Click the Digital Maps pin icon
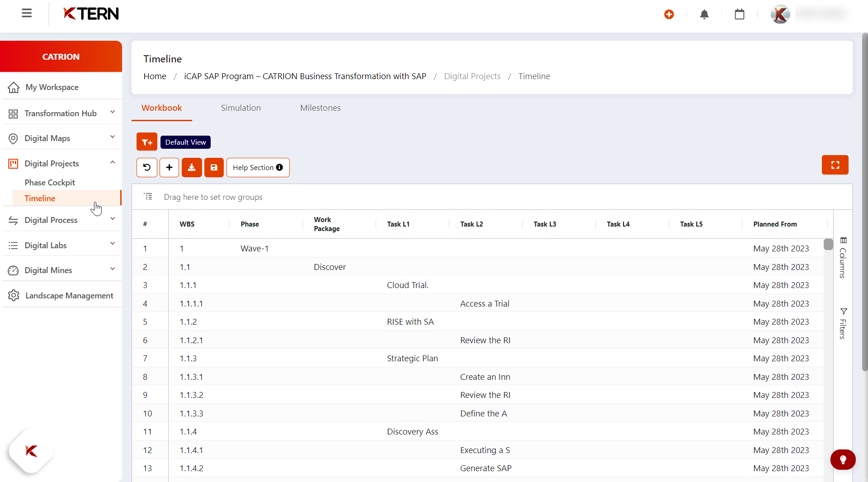The height and width of the screenshot is (482, 868). [13, 138]
